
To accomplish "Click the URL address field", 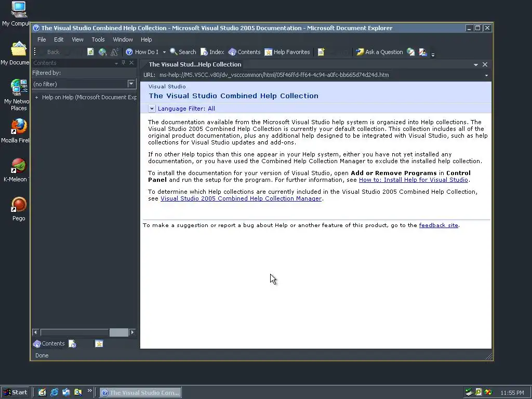I will tap(321, 75).
